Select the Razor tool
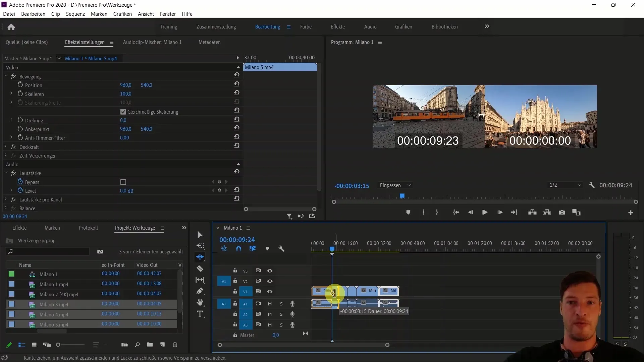The image size is (644, 362). coord(200,268)
